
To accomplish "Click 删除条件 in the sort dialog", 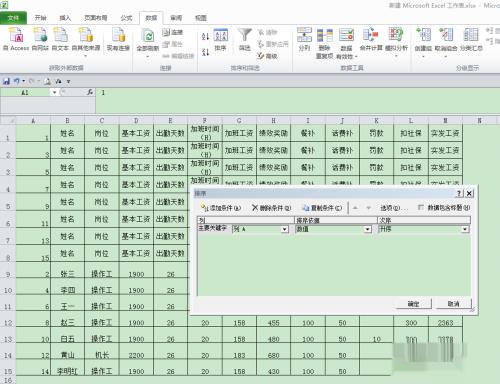I will 271,208.
